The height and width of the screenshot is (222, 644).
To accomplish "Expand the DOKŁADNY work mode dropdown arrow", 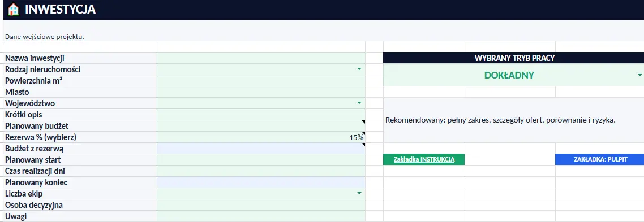I will (640, 76).
